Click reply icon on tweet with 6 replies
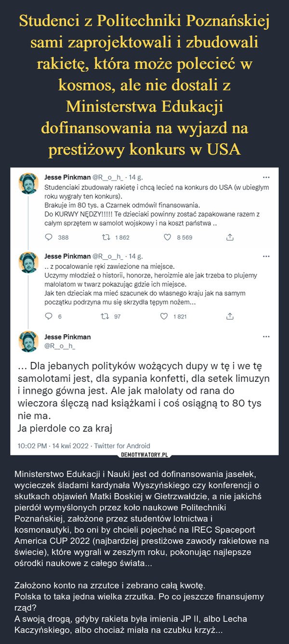The height and width of the screenshot is (644, 289). click(49, 316)
